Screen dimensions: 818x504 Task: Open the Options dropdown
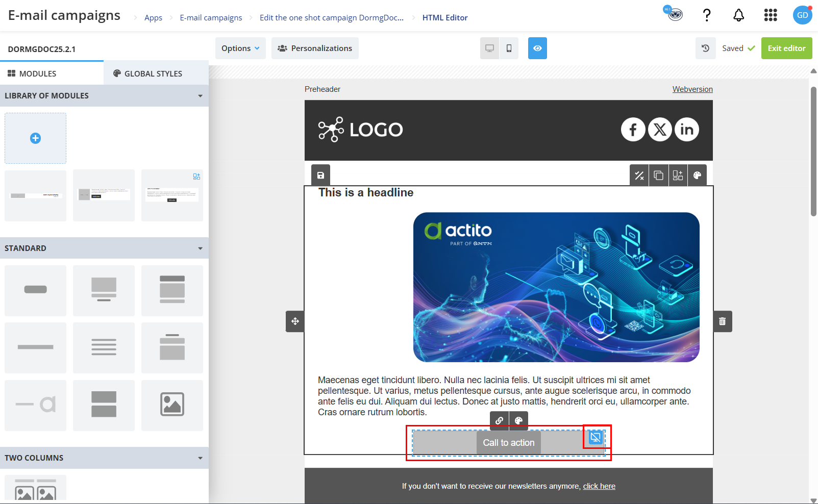(x=240, y=48)
